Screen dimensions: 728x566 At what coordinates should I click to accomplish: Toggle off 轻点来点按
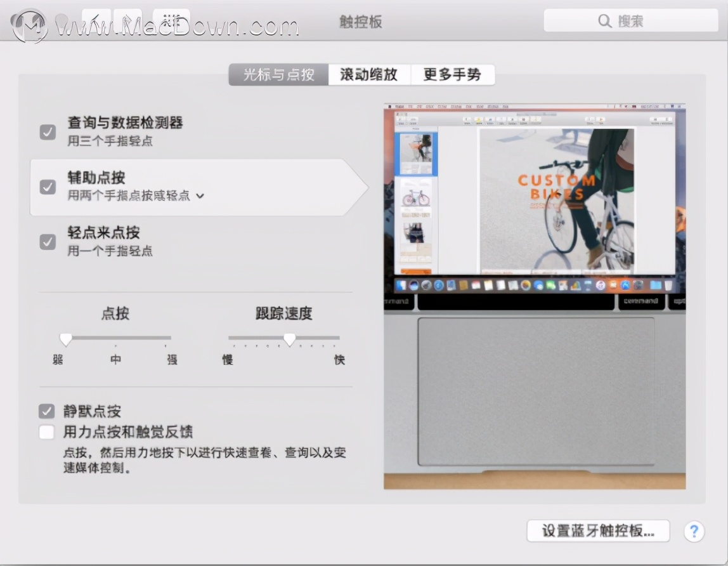(x=48, y=241)
